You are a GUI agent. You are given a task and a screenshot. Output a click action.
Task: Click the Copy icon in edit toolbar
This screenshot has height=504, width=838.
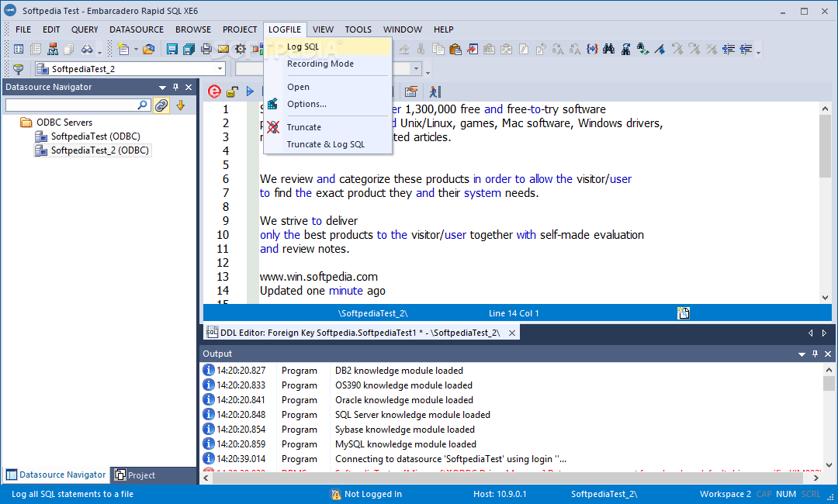click(438, 50)
